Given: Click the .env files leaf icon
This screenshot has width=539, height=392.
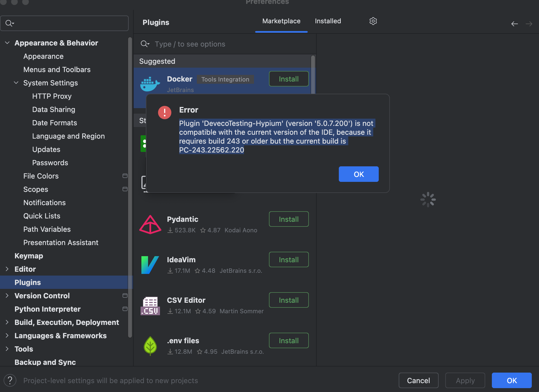Looking at the screenshot, I should (150, 346).
